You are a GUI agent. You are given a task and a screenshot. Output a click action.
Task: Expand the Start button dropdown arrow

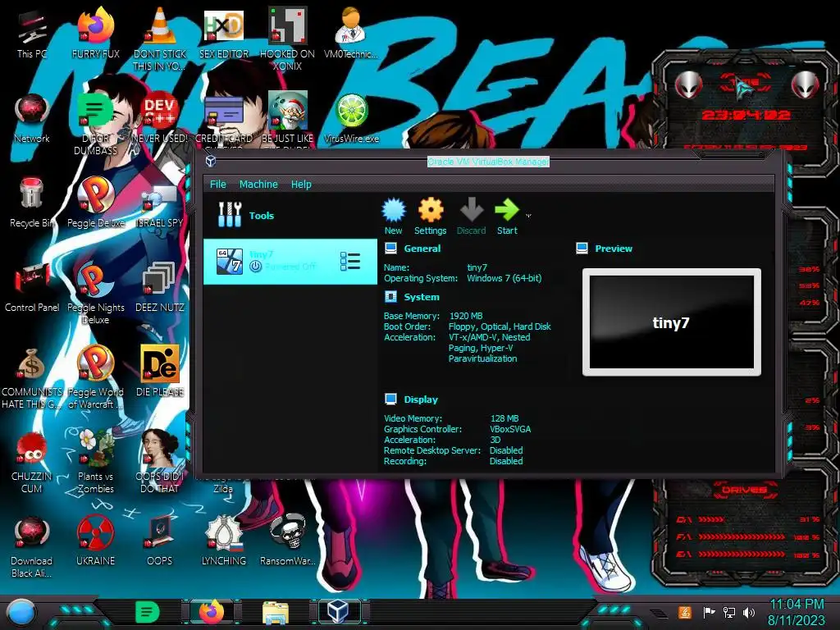(528, 216)
